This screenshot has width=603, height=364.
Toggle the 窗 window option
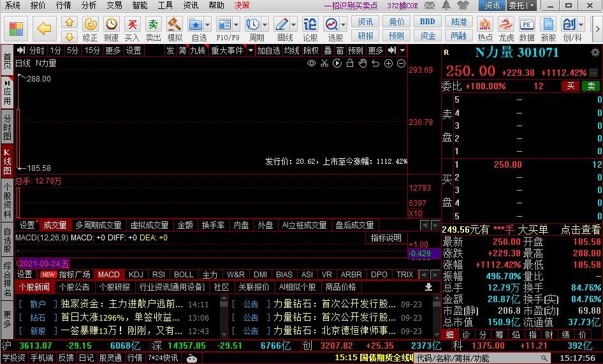tap(340, 50)
